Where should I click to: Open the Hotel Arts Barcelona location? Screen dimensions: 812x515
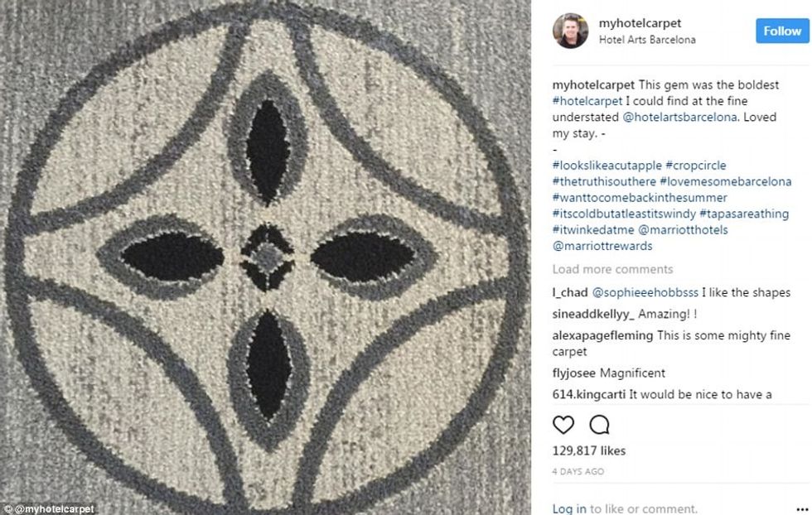[647, 40]
